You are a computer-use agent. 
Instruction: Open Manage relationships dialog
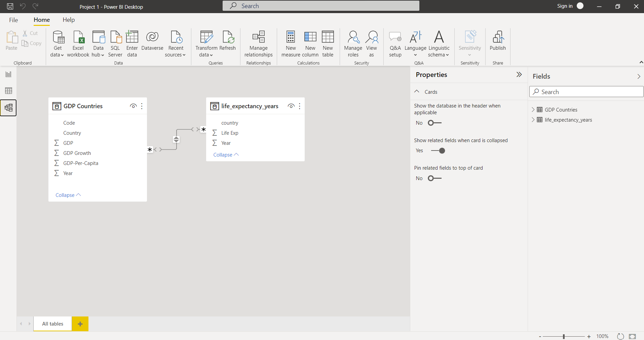coord(259,44)
